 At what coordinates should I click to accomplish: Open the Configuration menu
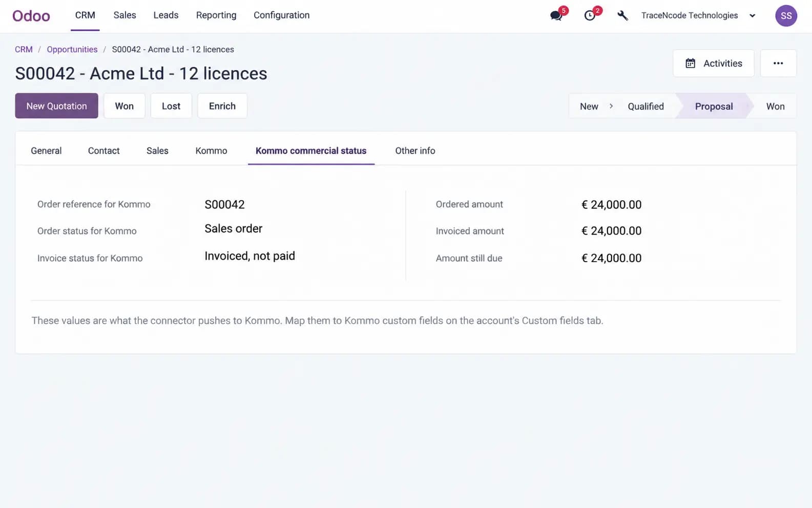click(282, 15)
